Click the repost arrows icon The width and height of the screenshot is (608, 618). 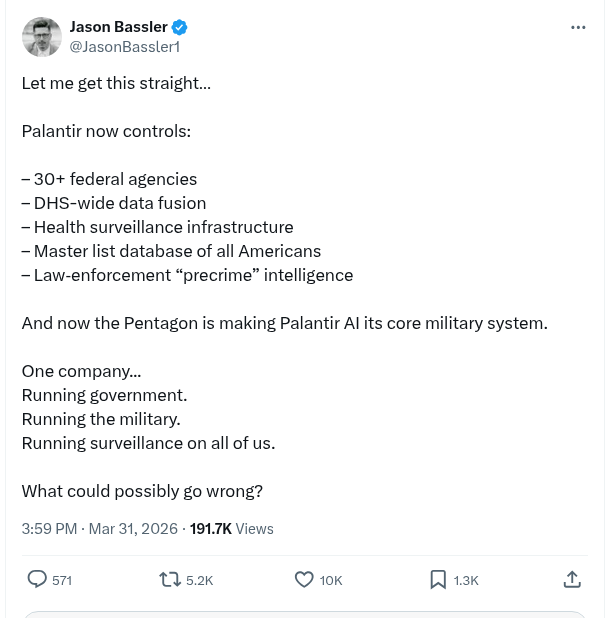pyautogui.click(x=171, y=579)
